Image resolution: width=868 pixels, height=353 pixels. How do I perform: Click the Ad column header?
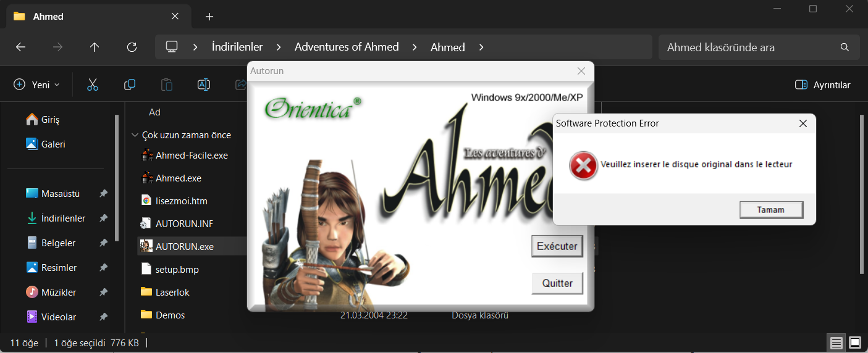coord(154,112)
